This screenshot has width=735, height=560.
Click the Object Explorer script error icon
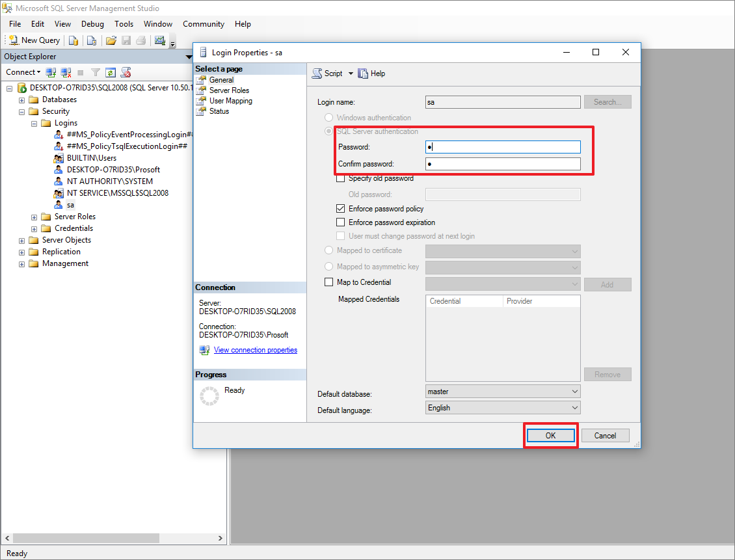click(x=126, y=72)
